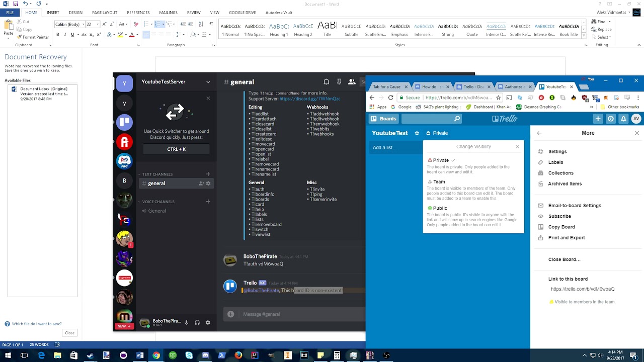Open Trello notifications bell
This screenshot has width=644, height=362.
(623, 119)
